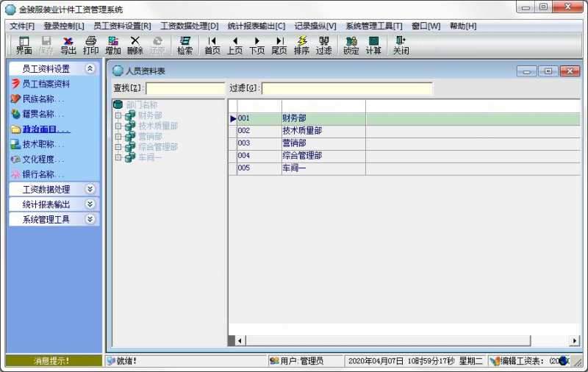This screenshot has height=372, width=588.
Task: Open the 文件[F] menu
Action: click(22, 26)
